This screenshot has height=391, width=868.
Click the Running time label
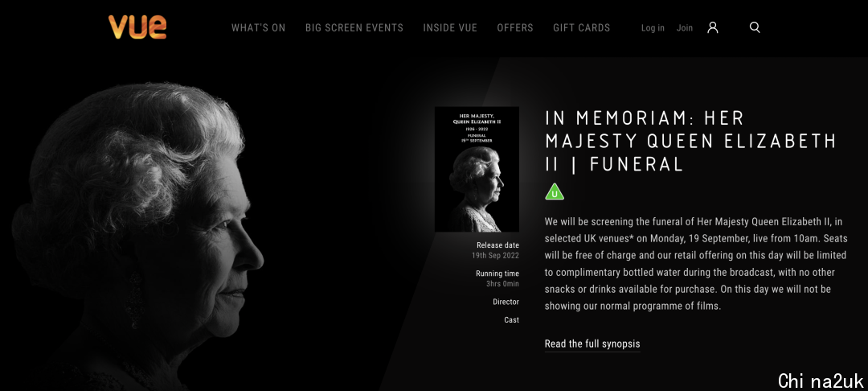coord(497,274)
